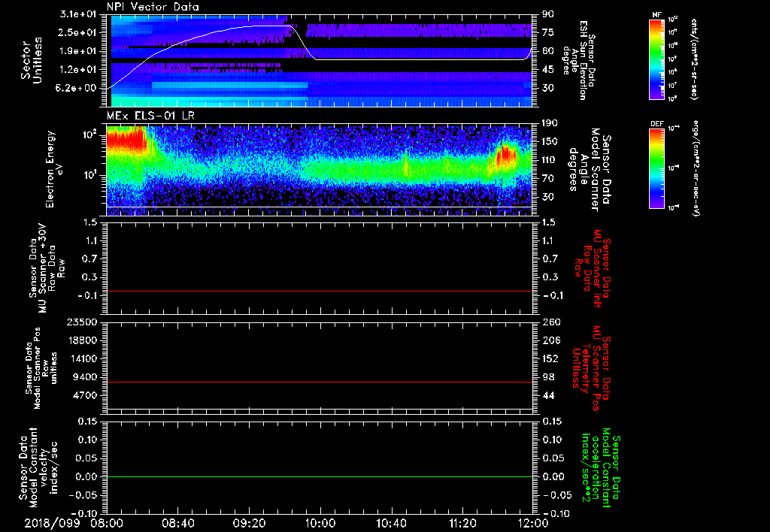Click the red 'MU Scanner Pos Telemetry Unitless' axis title
The width and height of the screenshot is (770, 532).
(593, 368)
